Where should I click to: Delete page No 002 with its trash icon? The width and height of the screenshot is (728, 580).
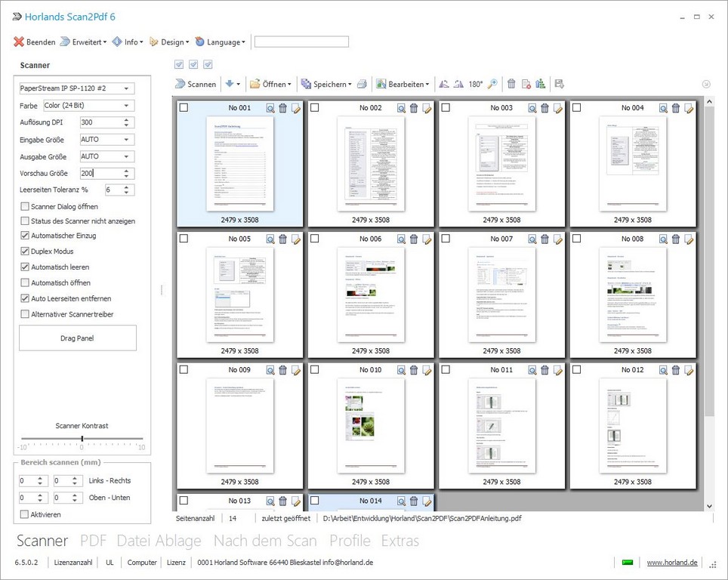pos(414,108)
